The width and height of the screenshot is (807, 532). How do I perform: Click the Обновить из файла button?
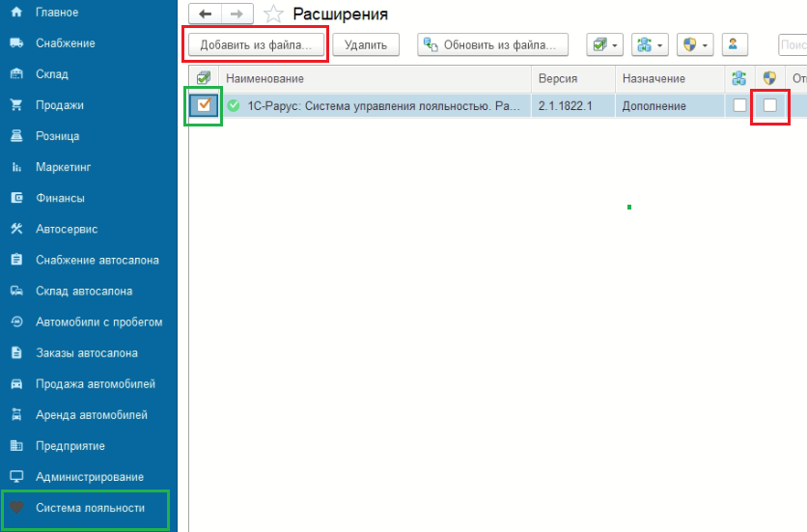coord(492,44)
